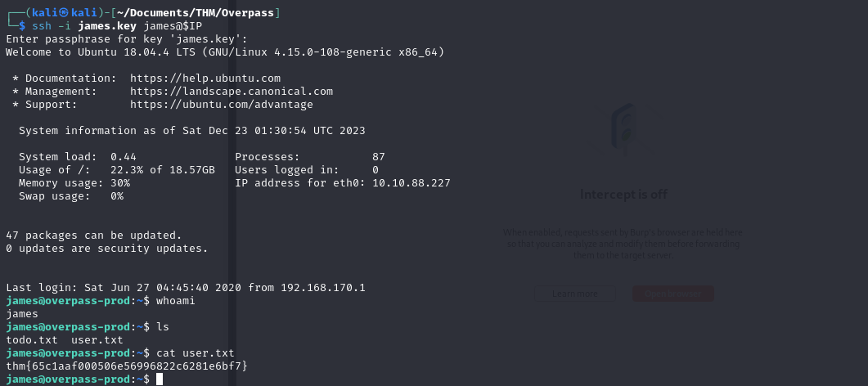This screenshot has width=868, height=386.
Task: Click the last login IP 192.168.170.1
Action: tap(322, 288)
